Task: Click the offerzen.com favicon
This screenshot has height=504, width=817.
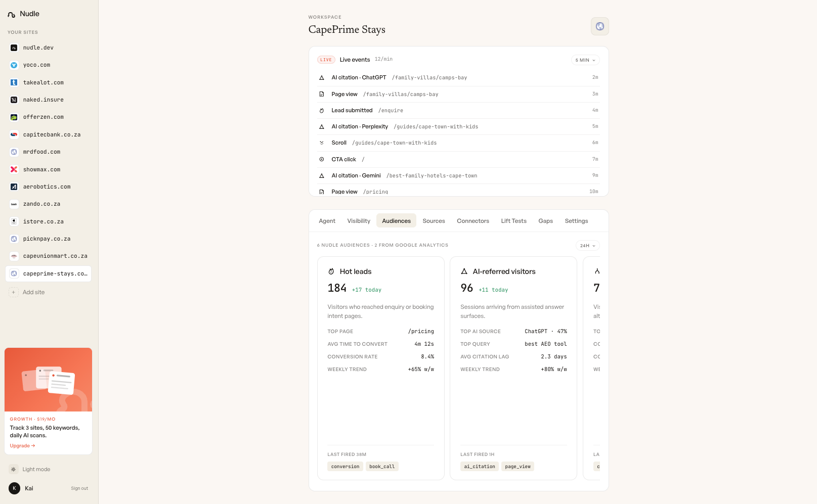Action: coord(14,117)
